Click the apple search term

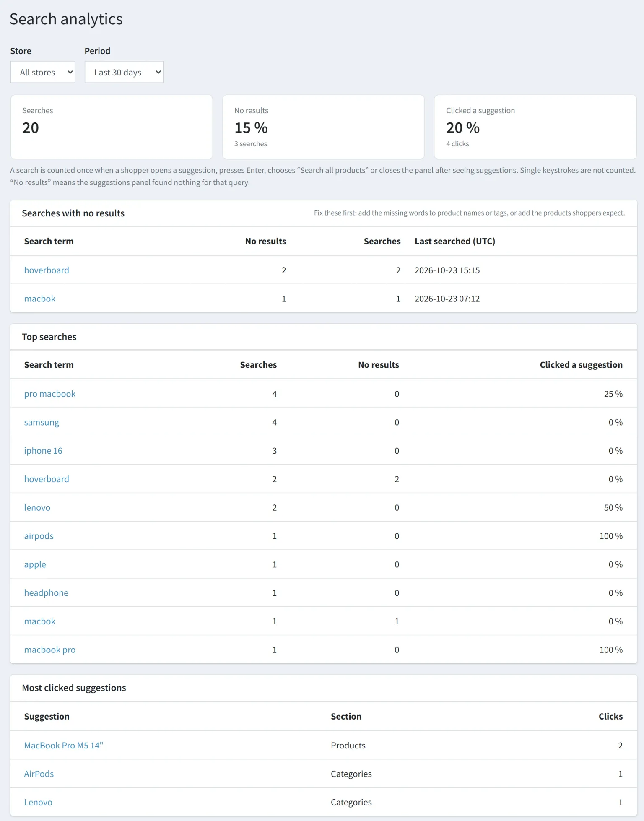[x=35, y=565]
